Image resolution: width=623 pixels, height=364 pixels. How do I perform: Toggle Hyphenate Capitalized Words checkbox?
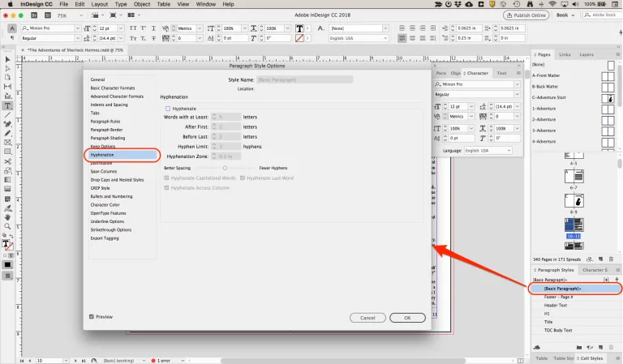166,178
